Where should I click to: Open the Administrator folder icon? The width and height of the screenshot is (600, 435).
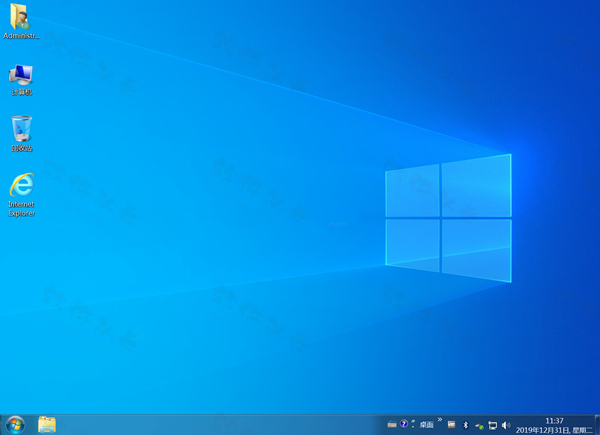point(21,21)
